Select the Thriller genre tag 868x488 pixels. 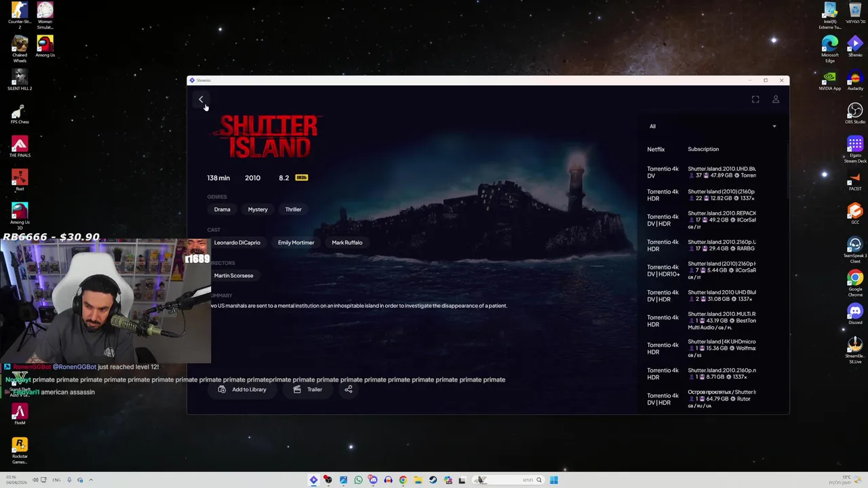coord(293,209)
